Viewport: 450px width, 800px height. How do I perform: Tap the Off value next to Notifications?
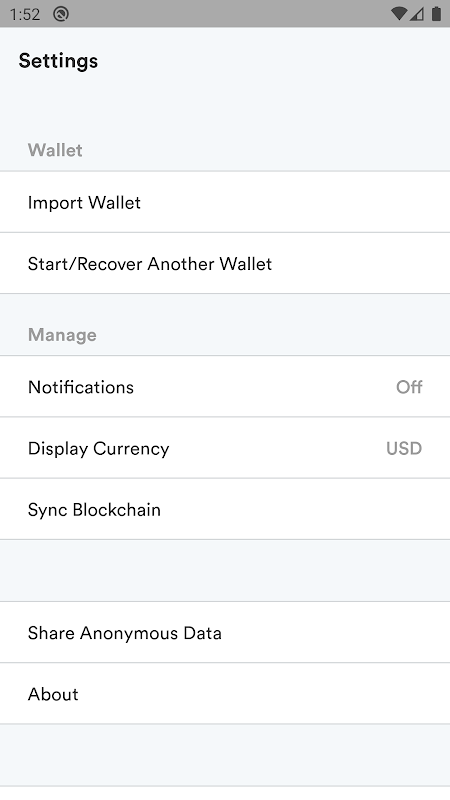[409, 387]
